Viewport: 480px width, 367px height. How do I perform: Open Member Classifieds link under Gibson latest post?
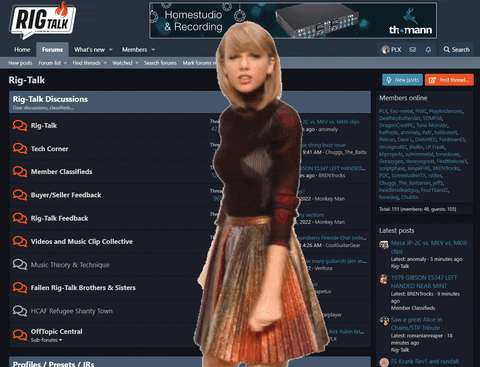point(413,308)
